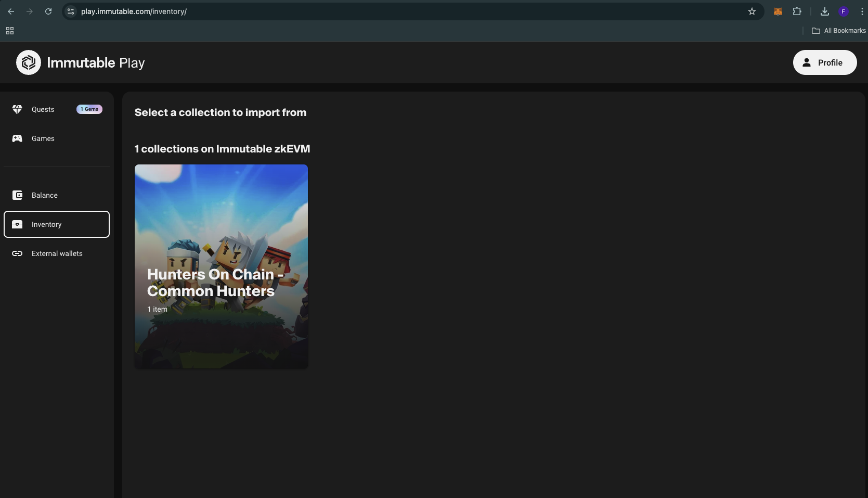Click the External wallets link icon
This screenshot has height=498, width=868.
pos(17,253)
